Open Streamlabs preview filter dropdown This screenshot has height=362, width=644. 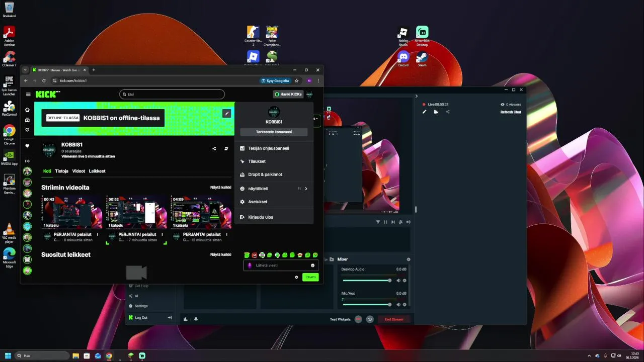pyautogui.click(x=378, y=222)
